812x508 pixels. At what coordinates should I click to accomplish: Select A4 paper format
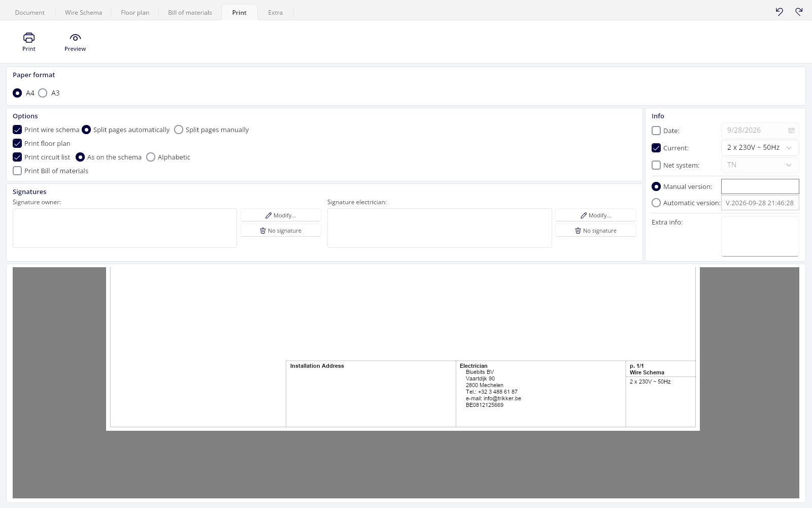(x=17, y=93)
